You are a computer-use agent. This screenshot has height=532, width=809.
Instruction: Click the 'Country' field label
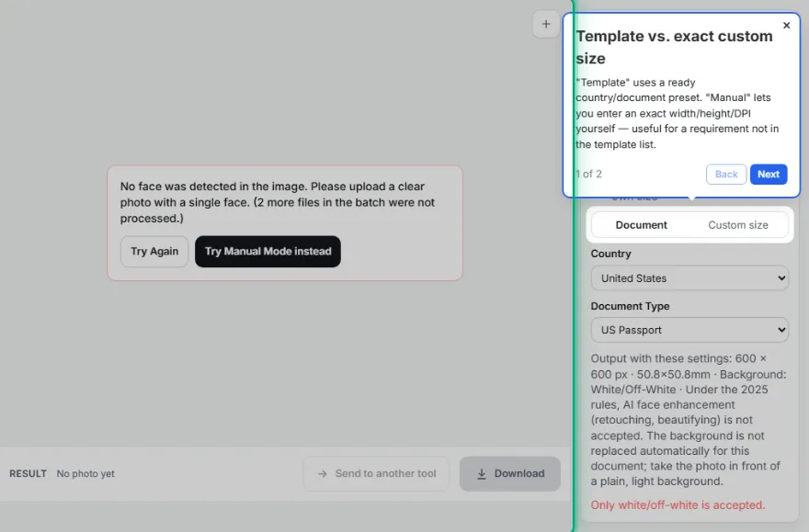(x=610, y=254)
